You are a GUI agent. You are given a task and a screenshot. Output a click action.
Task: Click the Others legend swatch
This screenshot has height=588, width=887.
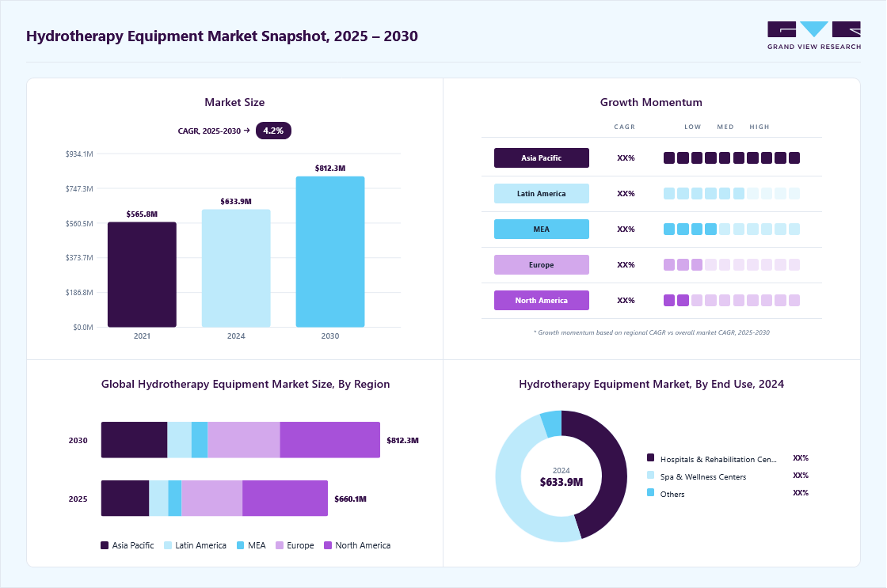click(x=650, y=492)
